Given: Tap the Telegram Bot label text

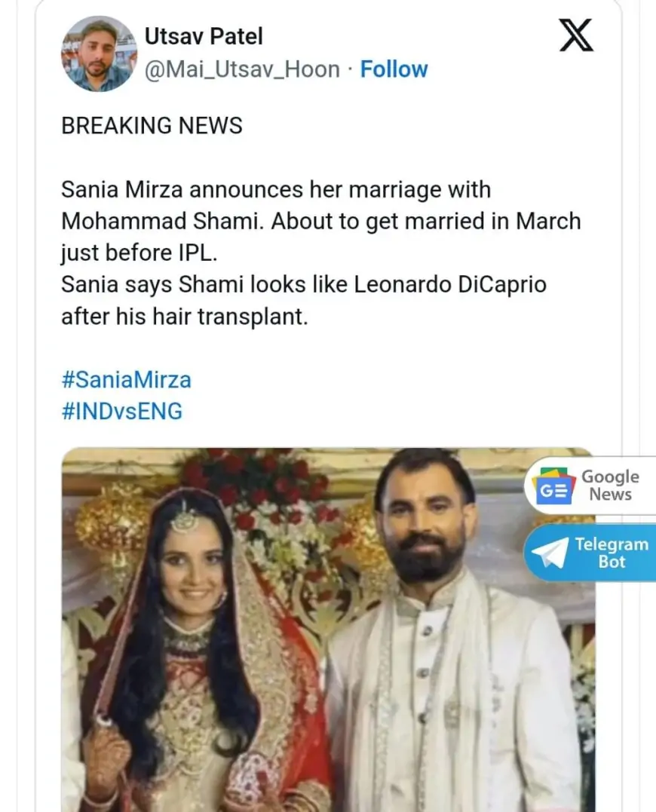Looking at the screenshot, I should tap(611, 553).
